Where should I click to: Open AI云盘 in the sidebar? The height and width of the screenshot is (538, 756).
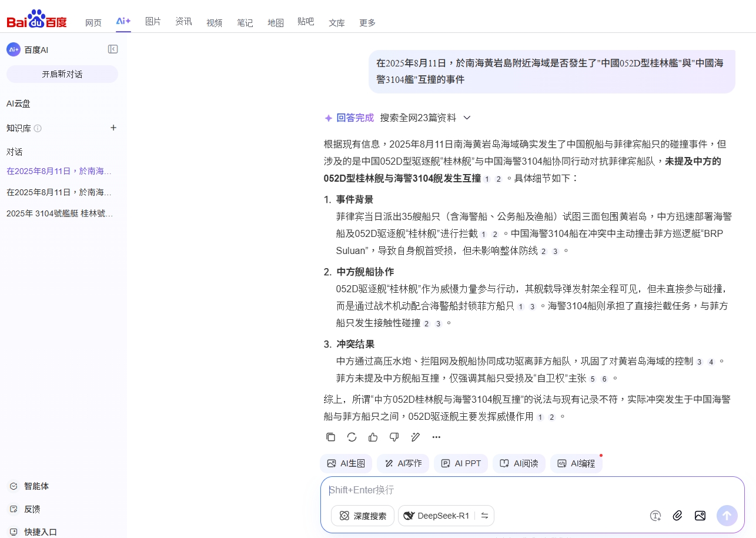coord(18,103)
